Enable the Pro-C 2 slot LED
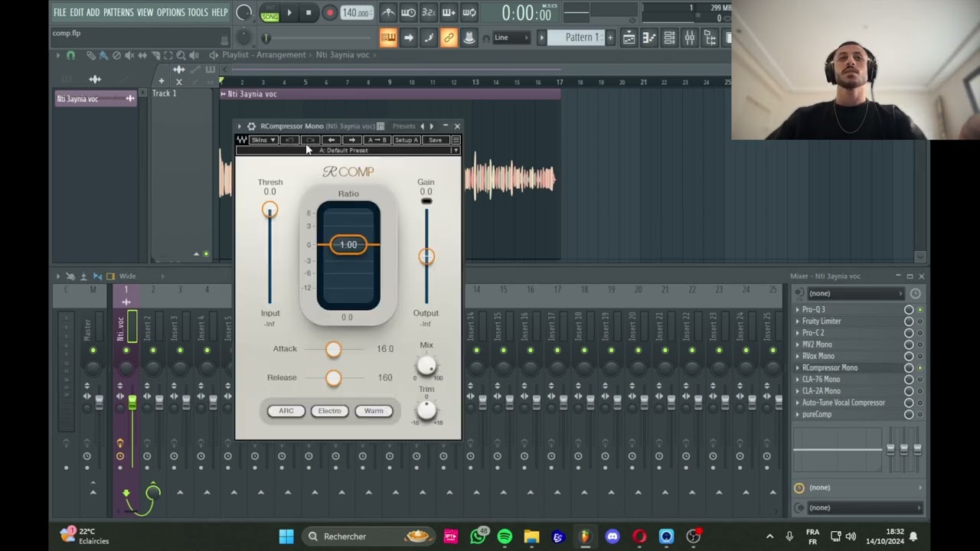This screenshot has height=551, width=980. (920, 333)
